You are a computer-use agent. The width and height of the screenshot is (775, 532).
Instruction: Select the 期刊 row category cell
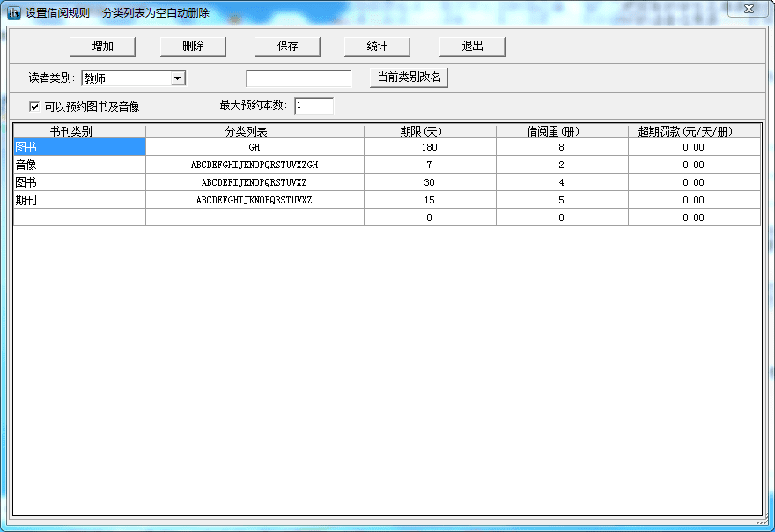79,200
